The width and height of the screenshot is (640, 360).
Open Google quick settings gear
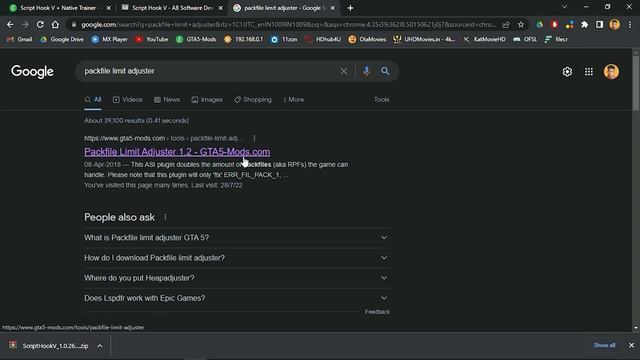[x=567, y=72]
